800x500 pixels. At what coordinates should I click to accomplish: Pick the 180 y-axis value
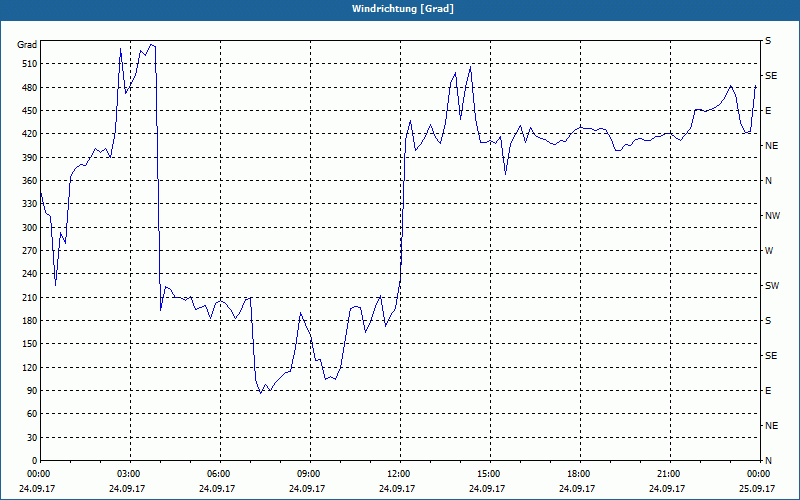coord(30,321)
